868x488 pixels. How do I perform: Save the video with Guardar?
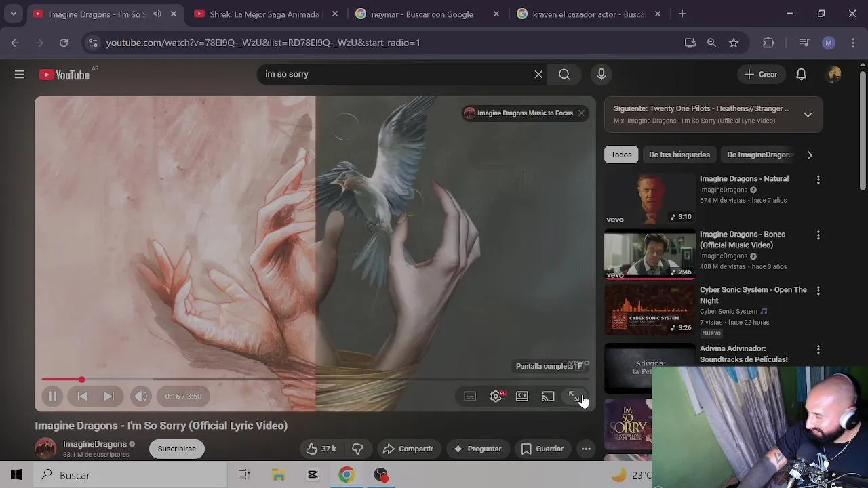[x=542, y=449]
